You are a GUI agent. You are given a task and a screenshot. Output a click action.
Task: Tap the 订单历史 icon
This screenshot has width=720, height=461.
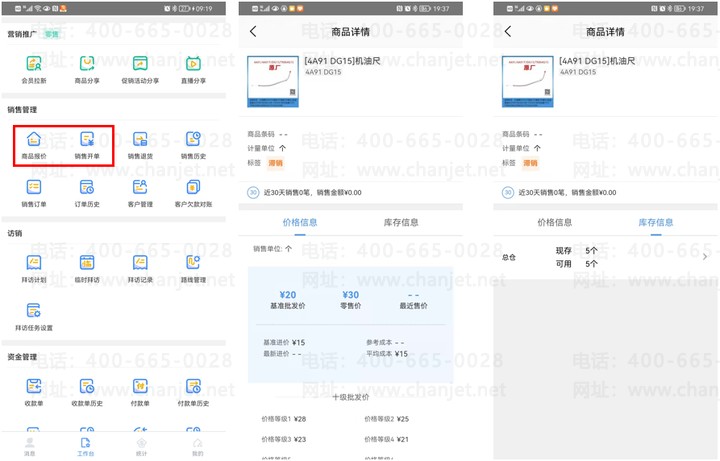coord(87,187)
